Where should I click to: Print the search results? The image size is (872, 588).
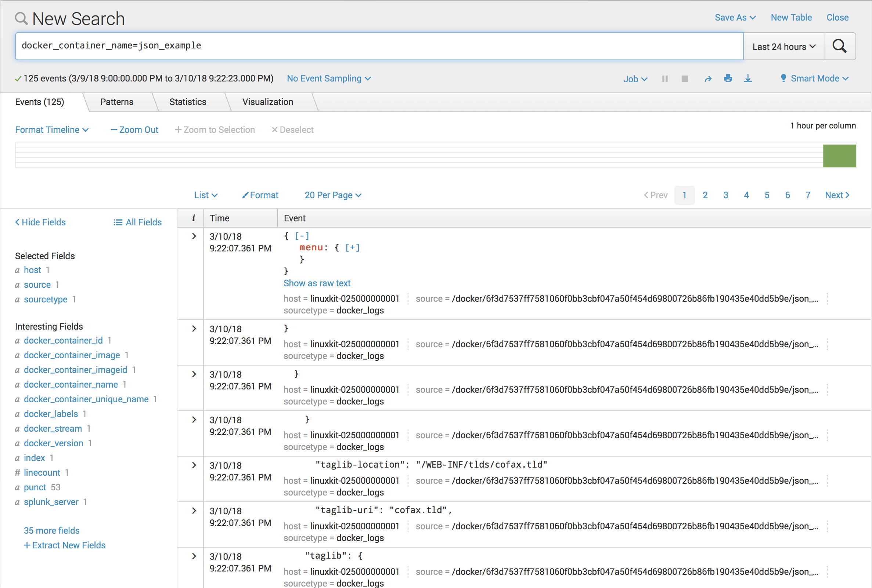(x=728, y=79)
